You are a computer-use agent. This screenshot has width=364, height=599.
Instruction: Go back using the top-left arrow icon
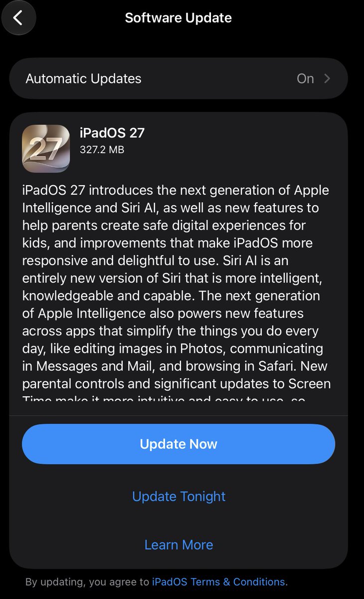(x=18, y=18)
